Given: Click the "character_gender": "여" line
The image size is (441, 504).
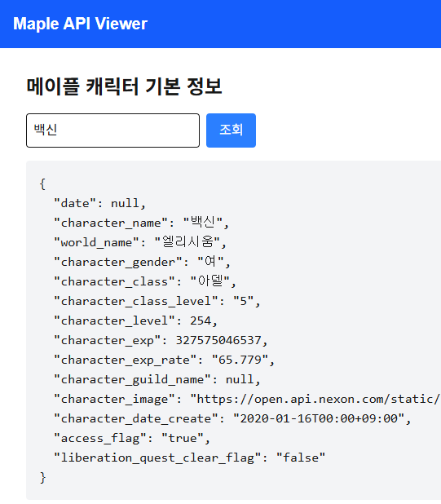Looking at the screenshot, I should point(142,262).
